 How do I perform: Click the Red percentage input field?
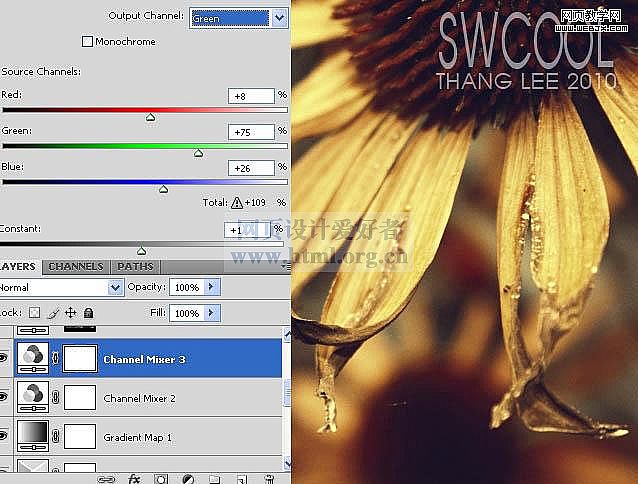pos(251,96)
